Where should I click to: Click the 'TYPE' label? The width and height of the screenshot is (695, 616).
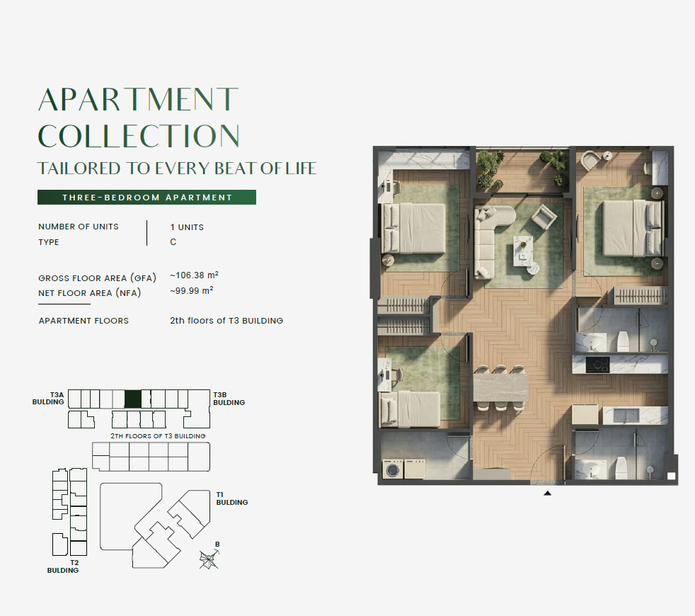coord(49,242)
